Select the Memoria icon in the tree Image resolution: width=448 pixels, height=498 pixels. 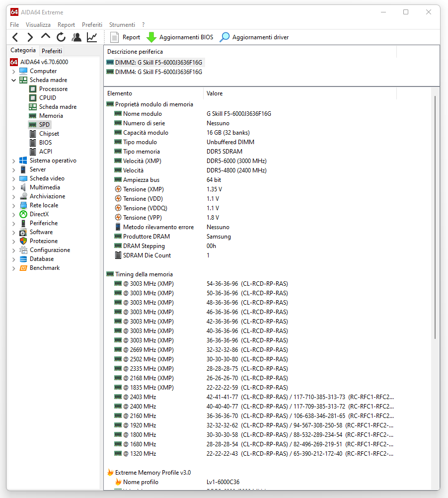pyautogui.click(x=33, y=116)
